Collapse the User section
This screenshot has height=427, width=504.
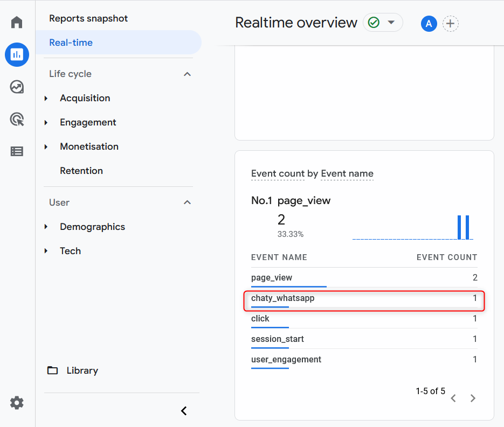pyautogui.click(x=187, y=202)
